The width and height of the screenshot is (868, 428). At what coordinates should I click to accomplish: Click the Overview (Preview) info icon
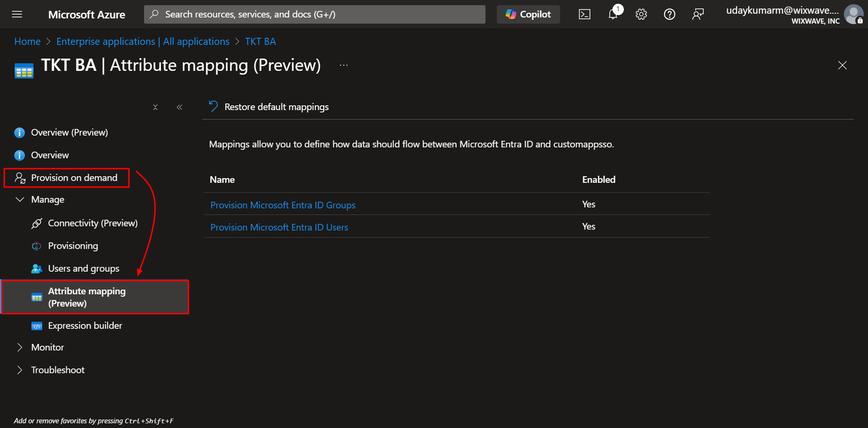[x=19, y=133]
